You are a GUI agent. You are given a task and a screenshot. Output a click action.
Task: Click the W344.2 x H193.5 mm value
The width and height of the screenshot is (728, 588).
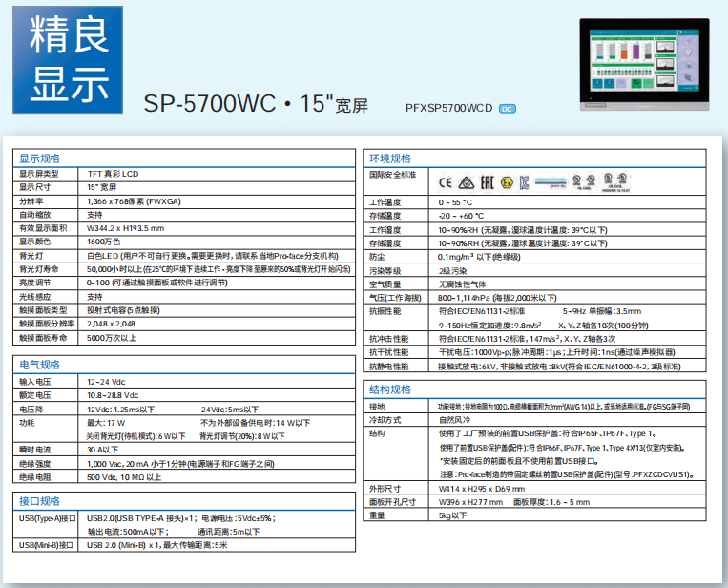tap(125, 228)
